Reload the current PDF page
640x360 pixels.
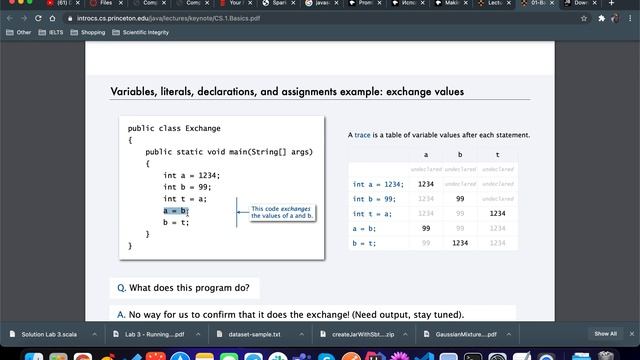pos(38,18)
